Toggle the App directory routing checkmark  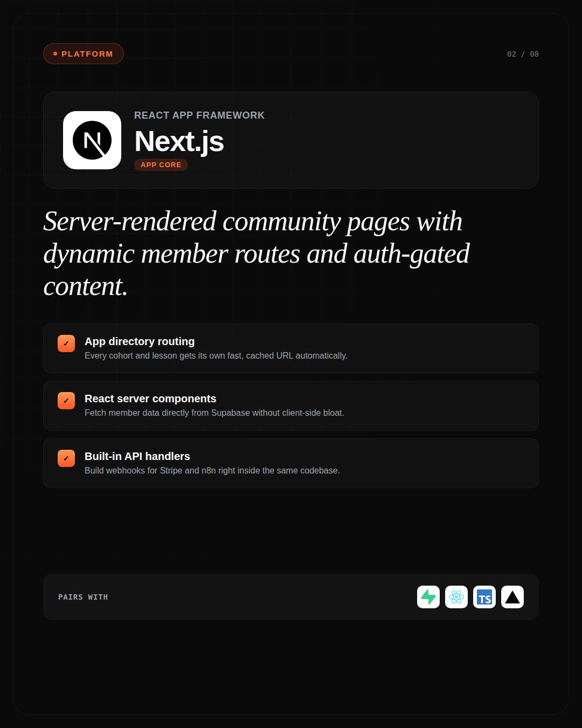[66, 344]
